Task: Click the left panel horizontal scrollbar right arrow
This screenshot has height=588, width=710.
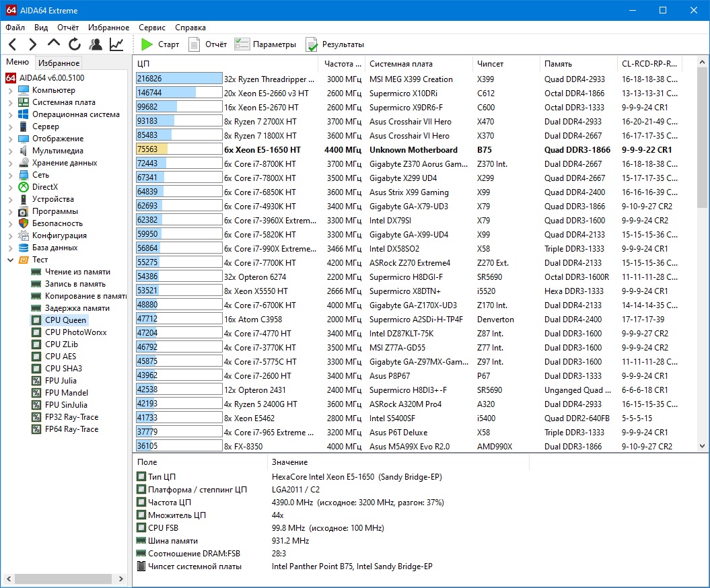Action: (x=121, y=579)
